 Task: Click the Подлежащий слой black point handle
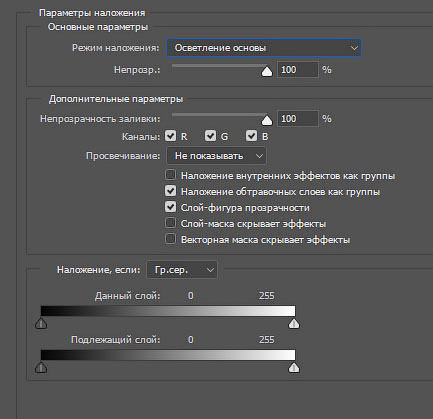[41, 367]
